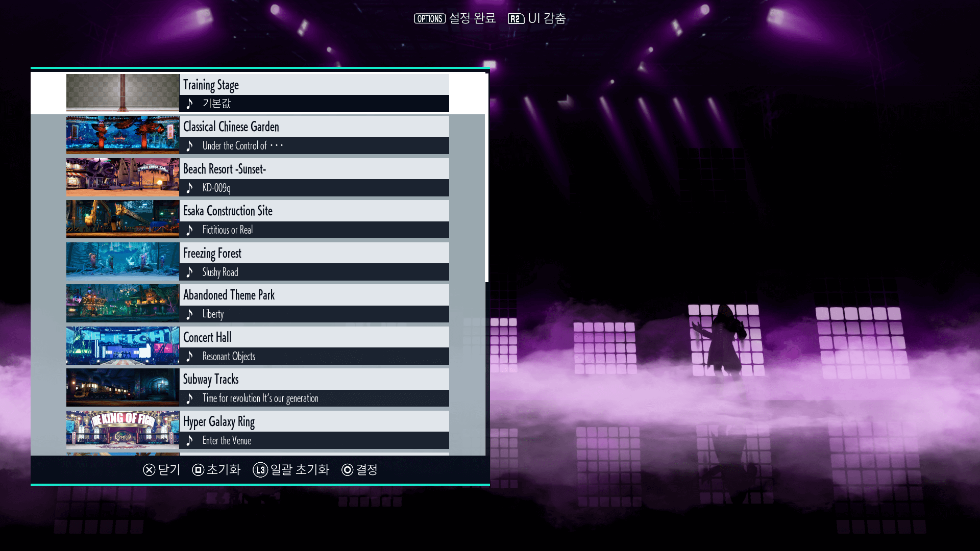
Task: Click the L3 button icon for 일괄 초기화
Action: click(260, 470)
